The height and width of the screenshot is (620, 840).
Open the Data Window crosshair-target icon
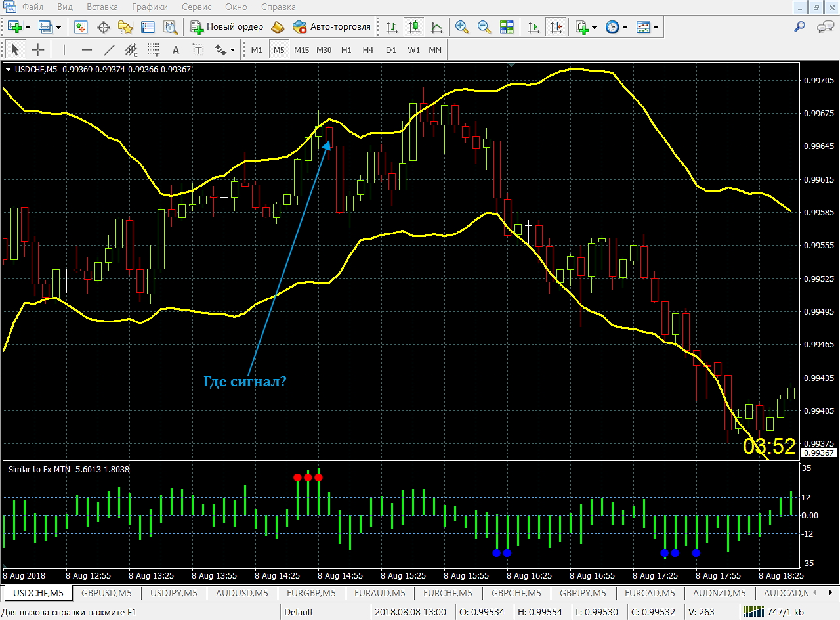(104, 27)
